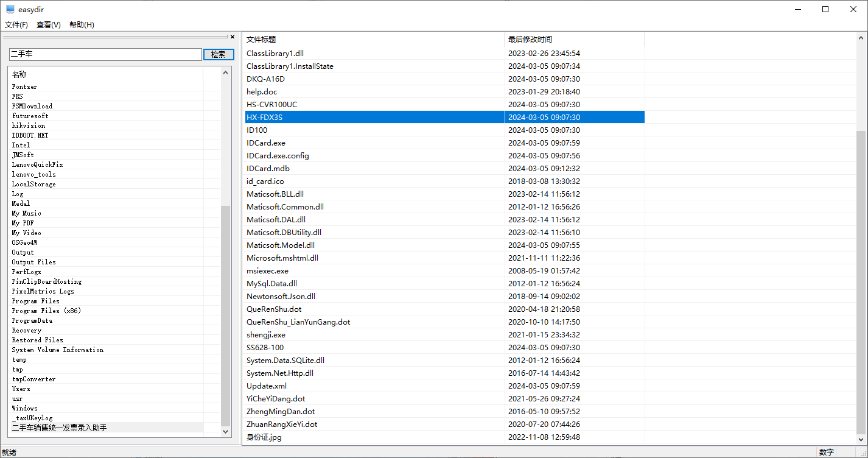Click up arrow of folder list scrollbar
868x458 pixels.
[226, 73]
